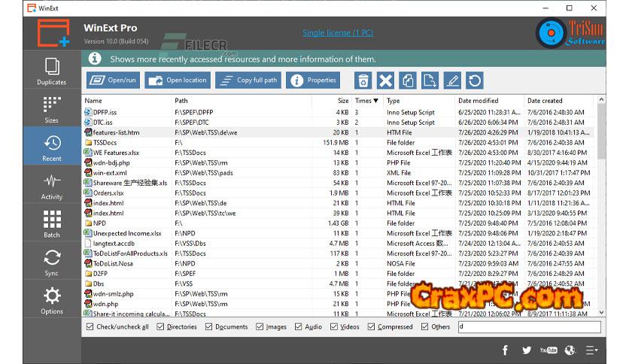Switch to the Sizes view
The image size is (629, 364).
click(51, 108)
